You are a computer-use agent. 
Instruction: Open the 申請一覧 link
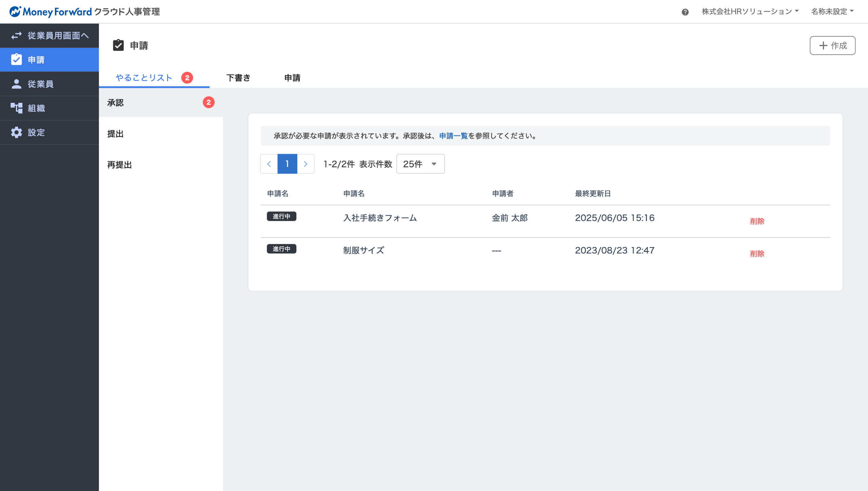pos(453,136)
